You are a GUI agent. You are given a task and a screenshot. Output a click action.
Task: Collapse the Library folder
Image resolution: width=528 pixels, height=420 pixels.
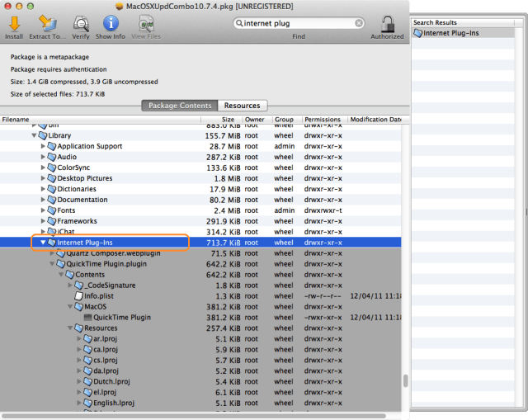pyautogui.click(x=34, y=135)
